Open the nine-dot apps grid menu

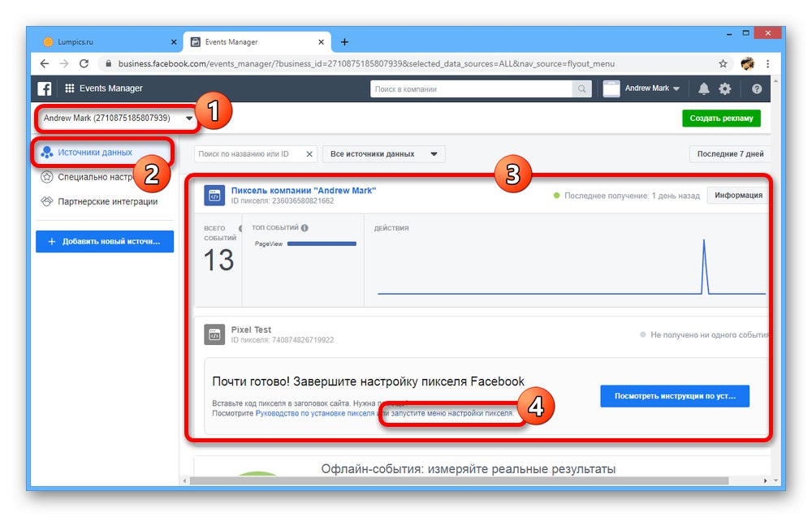pos(69,88)
